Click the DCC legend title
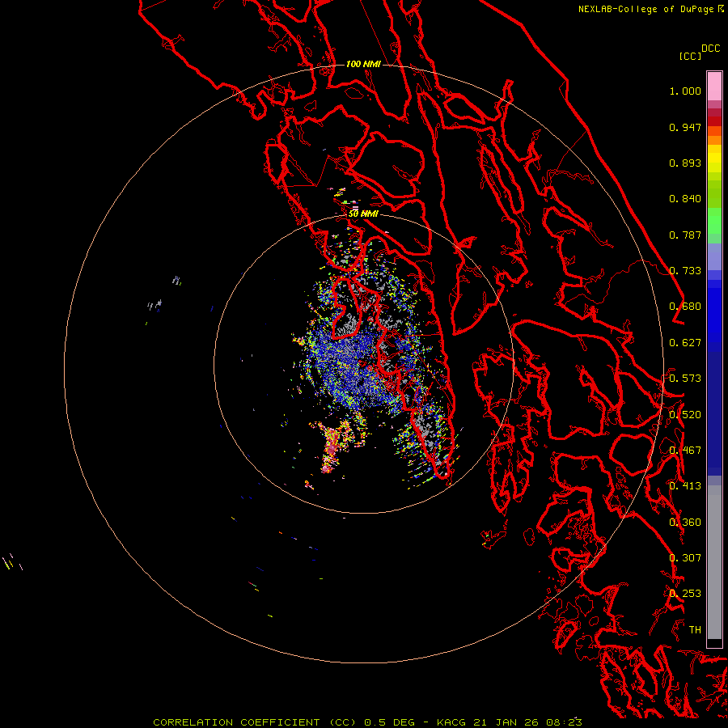Screen dimensions: 728x728 coord(711,49)
